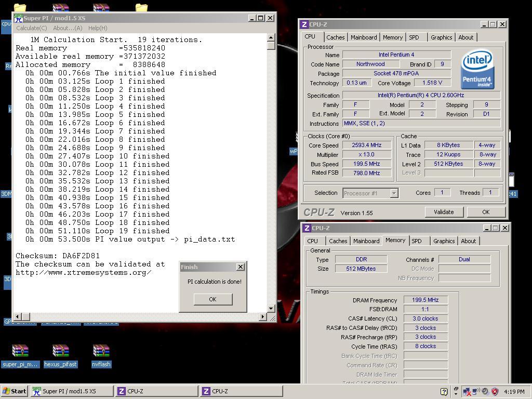Image resolution: width=532 pixels, height=399 pixels.
Task: Select Graphics tab in top CPU-Z window
Action: tap(441, 37)
